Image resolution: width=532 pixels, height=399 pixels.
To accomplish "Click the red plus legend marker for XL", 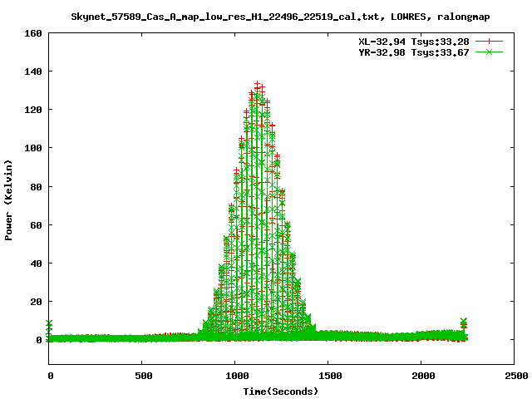I will tap(489, 42).
